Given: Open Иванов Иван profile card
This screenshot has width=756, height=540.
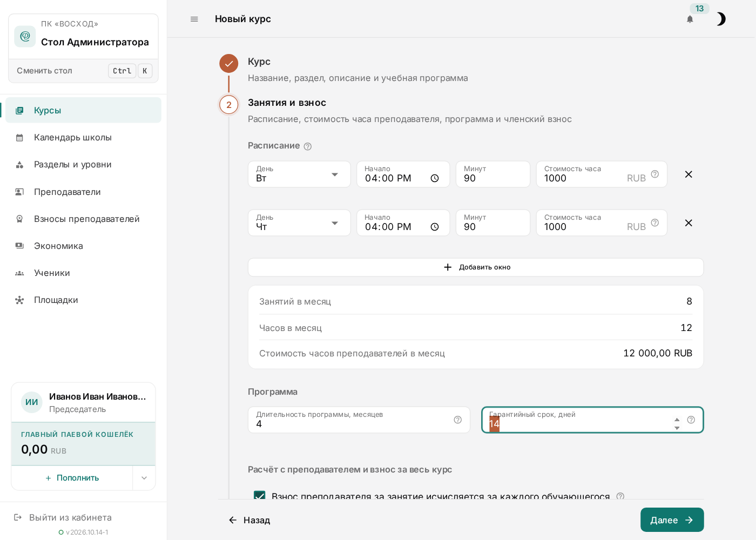Looking at the screenshot, I should click(x=83, y=403).
